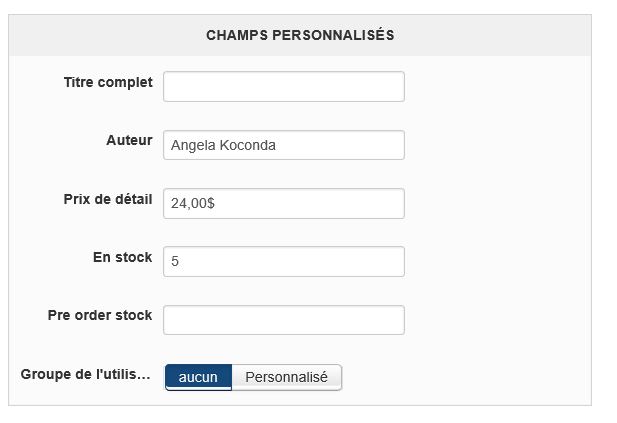Viewport: 617px width, 423px height.
Task: Click the 'Titre complet' field label
Action: tap(108, 82)
